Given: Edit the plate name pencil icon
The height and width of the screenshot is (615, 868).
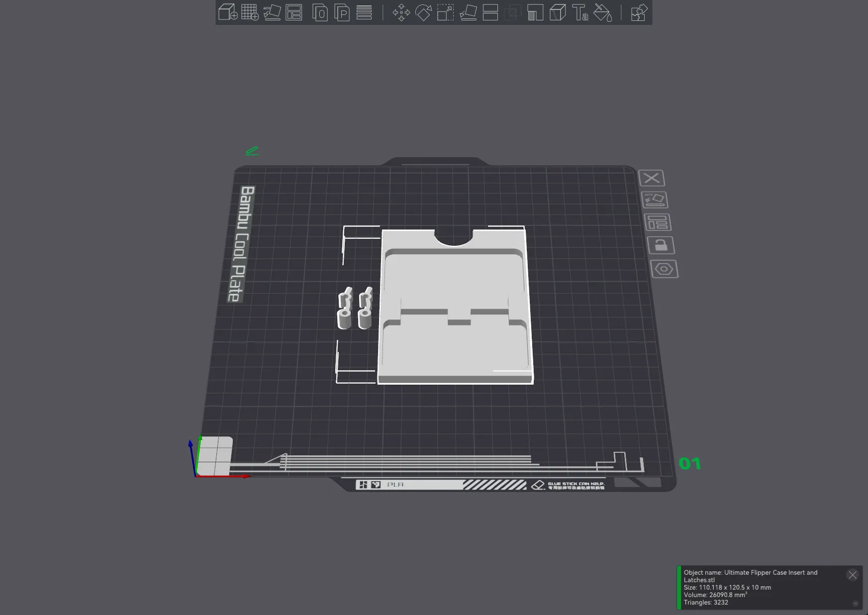Looking at the screenshot, I should [252, 151].
